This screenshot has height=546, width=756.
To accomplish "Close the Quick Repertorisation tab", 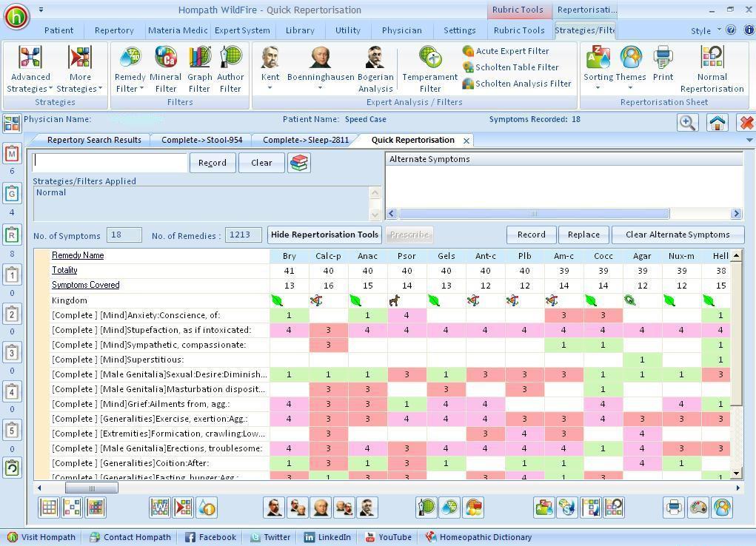I will point(466,141).
